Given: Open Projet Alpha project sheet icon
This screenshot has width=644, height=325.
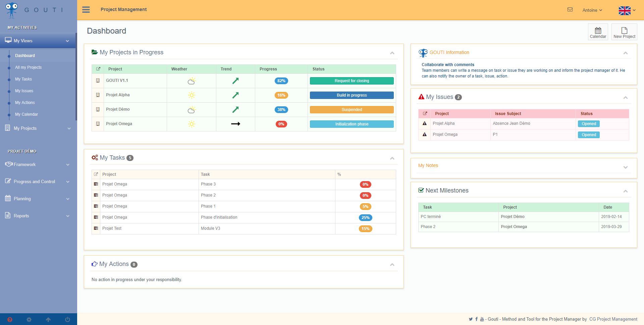Looking at the screenshot, I should pyautogui.click(x=98, y=95).
